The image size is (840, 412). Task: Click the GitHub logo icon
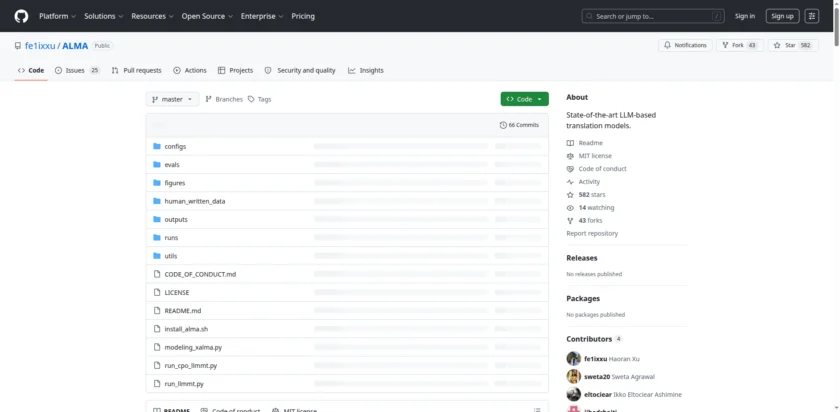(x=21, y=16)
